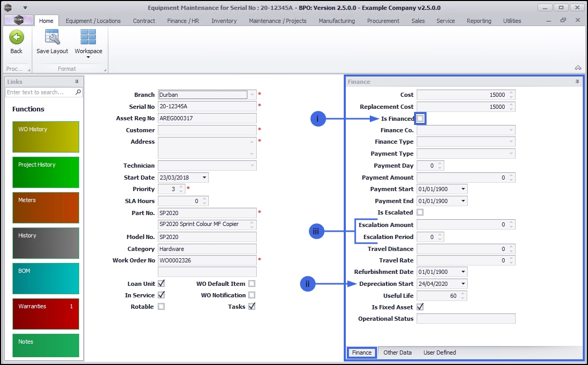Screen dimensions: 588x365
Task: Open the Payment Start date dropdown
Action: click(x=464, y=189)
